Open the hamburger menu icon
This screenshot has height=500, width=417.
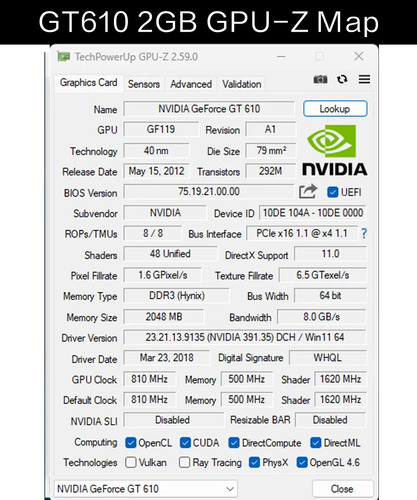point(364,79)
